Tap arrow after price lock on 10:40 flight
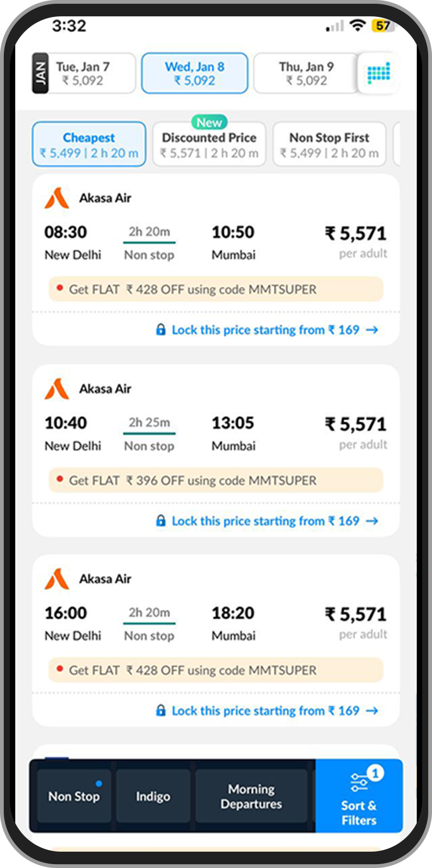 pos(372,521)
